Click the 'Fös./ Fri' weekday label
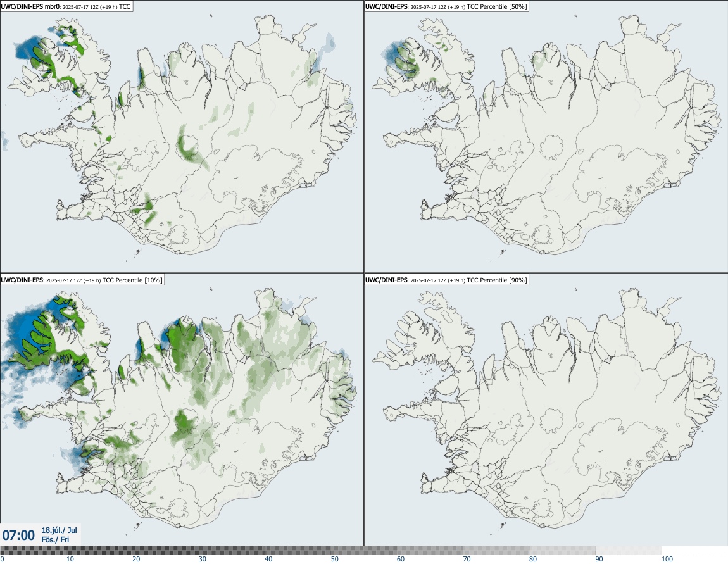Viewport: 728px width, 564px height. point(55,539)
